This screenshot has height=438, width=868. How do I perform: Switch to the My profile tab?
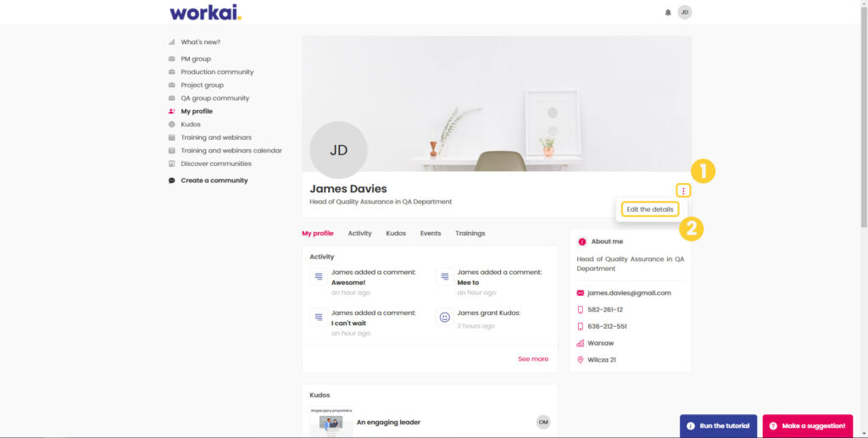coord(318,233)
